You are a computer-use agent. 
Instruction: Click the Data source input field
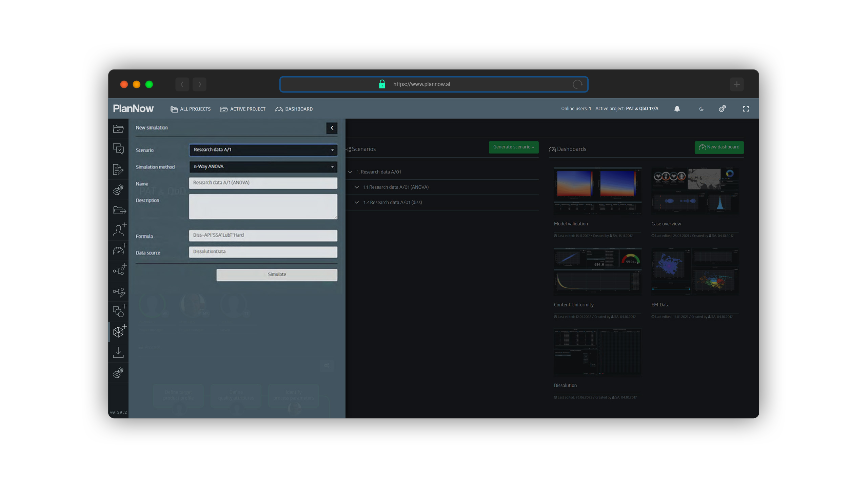point(263,252)
